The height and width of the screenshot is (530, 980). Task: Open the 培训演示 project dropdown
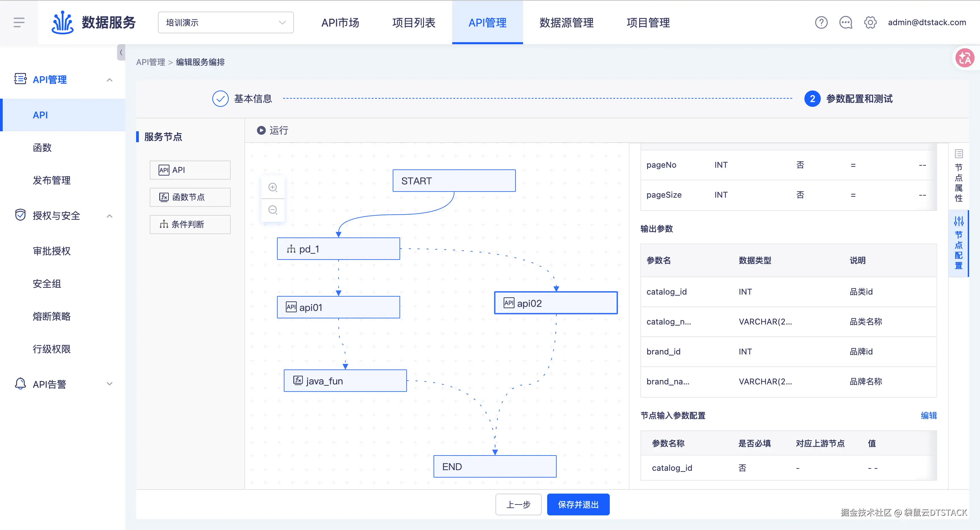pos(226,22)
